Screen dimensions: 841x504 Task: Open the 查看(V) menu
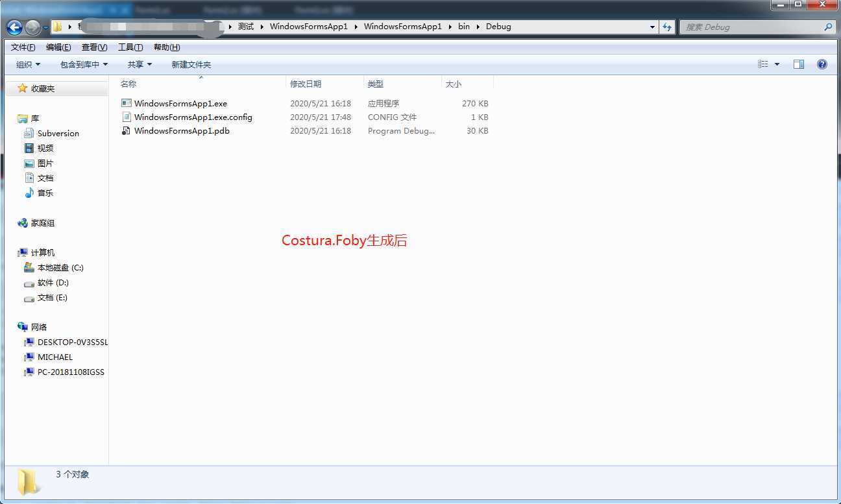(x=94, y=47)
